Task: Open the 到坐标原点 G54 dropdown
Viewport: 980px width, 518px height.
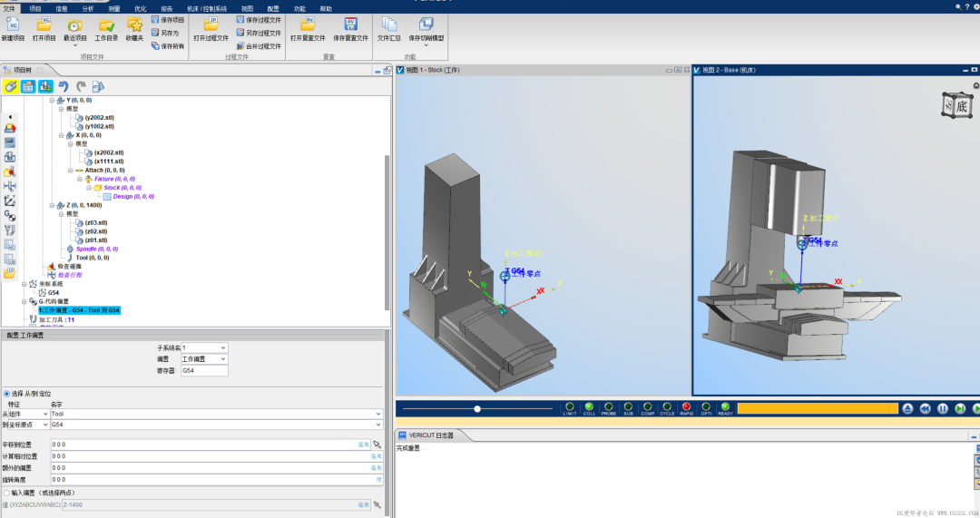Action: coord(216,425)
